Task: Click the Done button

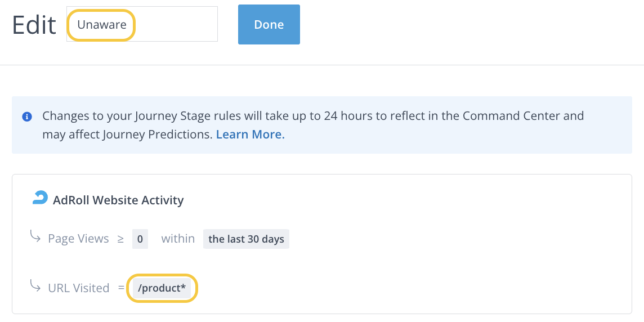Action: pyautogui.click(x=269, y=24)
